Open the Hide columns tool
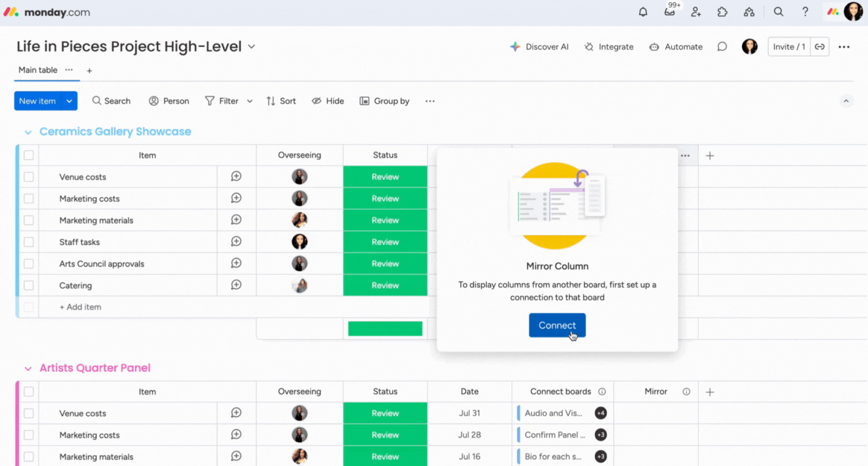Image resolution: width=868 pixels, height=466 pixels. click(328, 101)
